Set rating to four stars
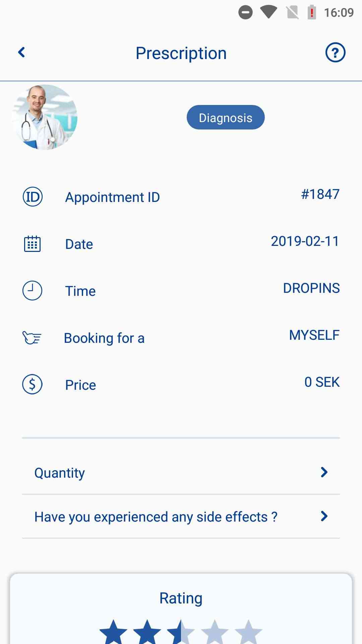Image resolution: width=362 pixels, height=644 pixels. point(215,633)
